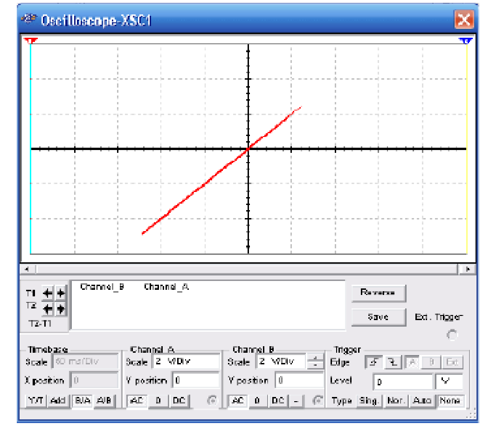Adjust Channel B scale stepper arrows

pyautogui.click(x=318, y=361)
